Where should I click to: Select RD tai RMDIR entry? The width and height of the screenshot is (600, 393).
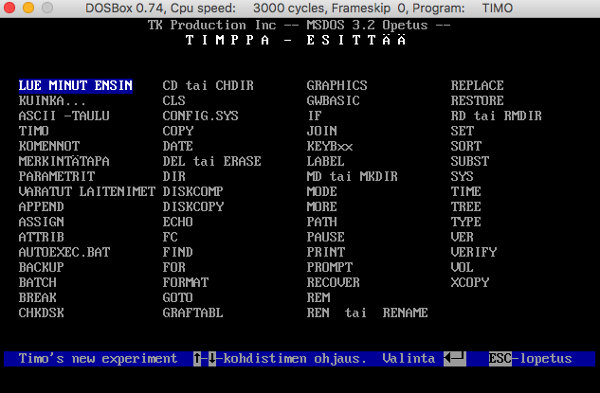click(496, 116)
